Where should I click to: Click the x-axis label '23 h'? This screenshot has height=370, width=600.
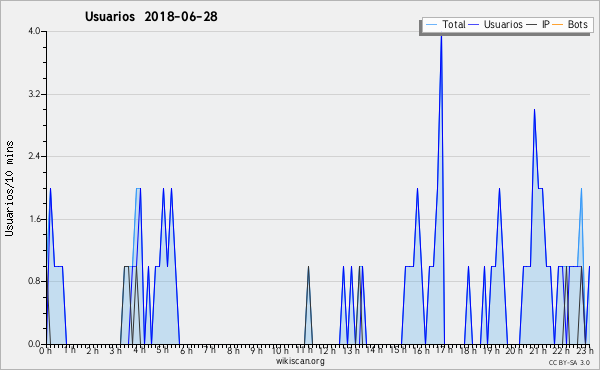585,350
